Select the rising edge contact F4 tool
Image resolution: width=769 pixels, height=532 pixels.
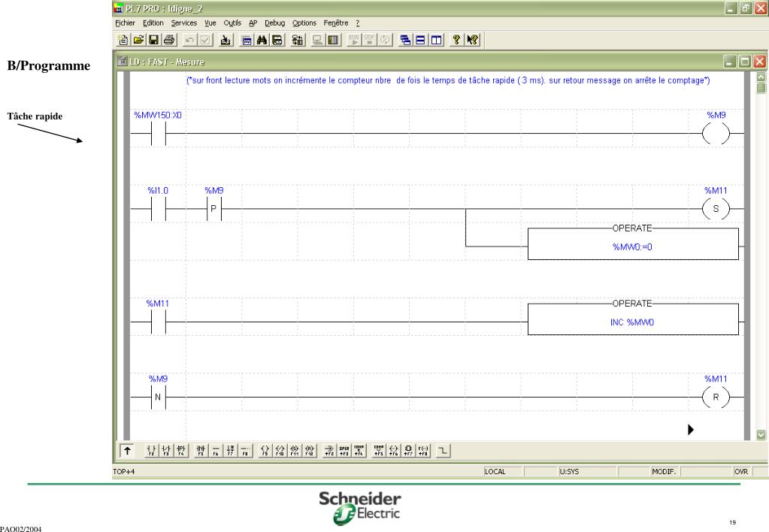(181, 451)
